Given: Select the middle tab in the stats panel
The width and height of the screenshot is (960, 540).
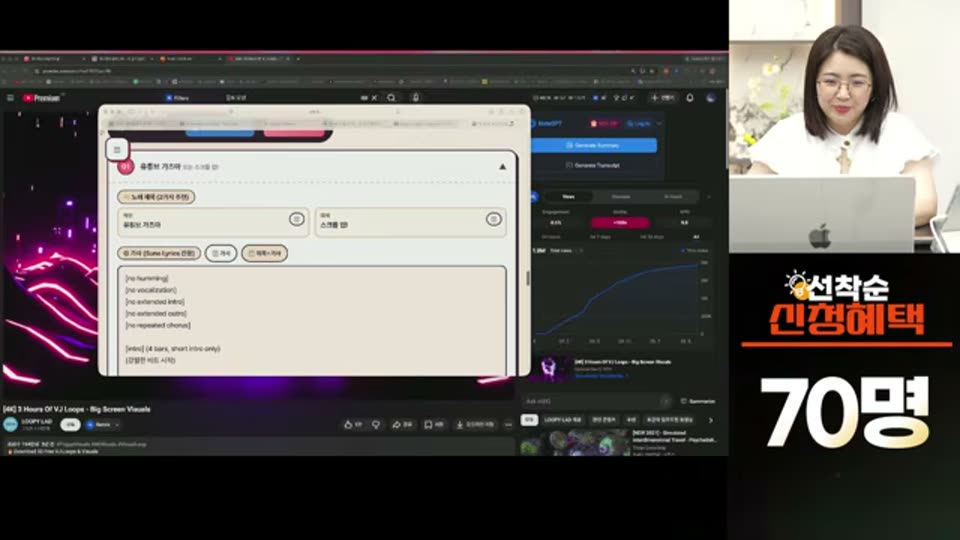Looking at the screenshot, I should (x=621, y=197).
